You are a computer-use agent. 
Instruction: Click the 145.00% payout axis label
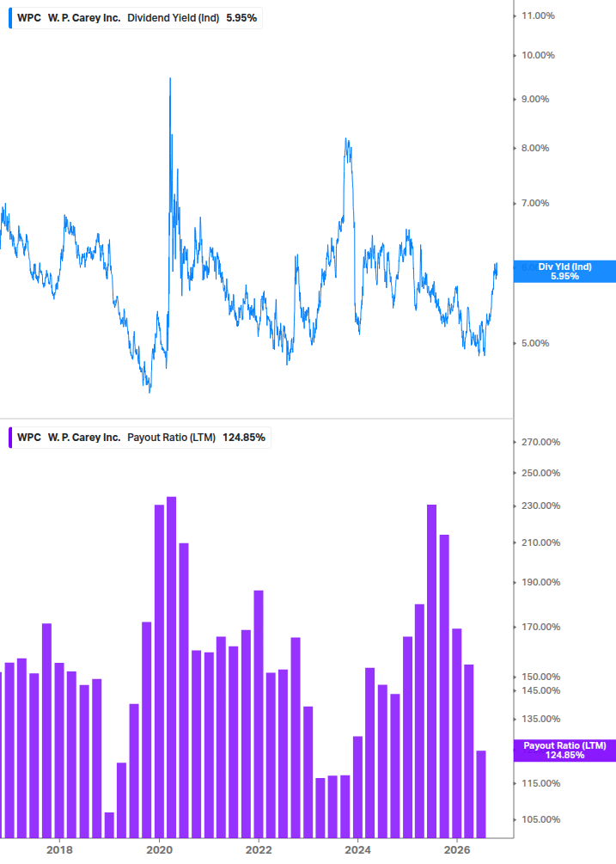click(540, 690)
